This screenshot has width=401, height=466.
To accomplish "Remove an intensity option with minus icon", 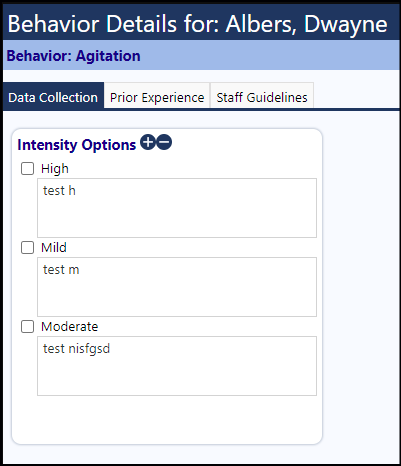I will point(164,142).
